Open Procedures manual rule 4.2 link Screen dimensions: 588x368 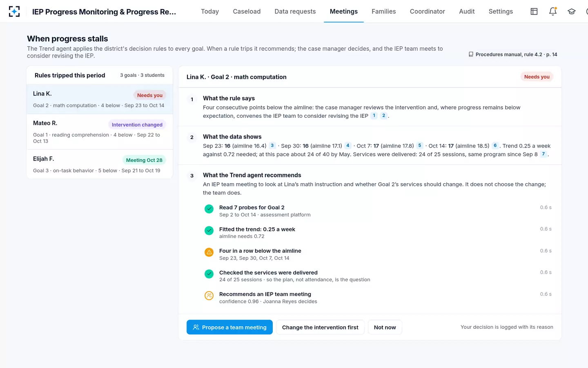(513, 54)
